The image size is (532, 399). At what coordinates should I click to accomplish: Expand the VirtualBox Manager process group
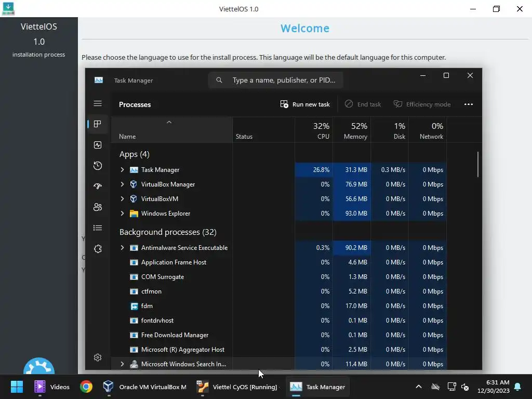122,184
